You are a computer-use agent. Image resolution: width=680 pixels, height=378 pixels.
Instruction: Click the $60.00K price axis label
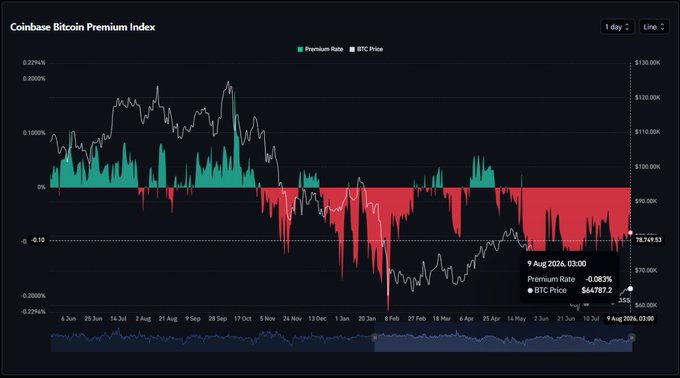646,305
